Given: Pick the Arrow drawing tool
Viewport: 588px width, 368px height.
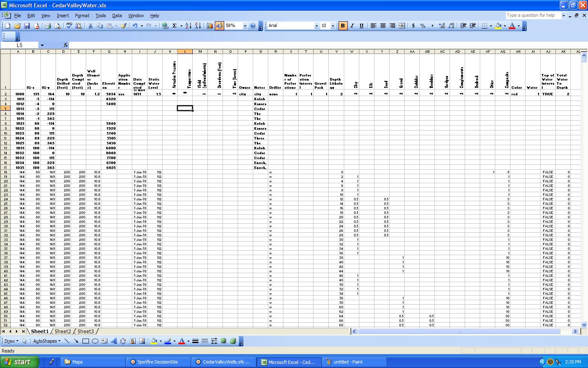Looking at the screenshot, I should click(76, 341).
